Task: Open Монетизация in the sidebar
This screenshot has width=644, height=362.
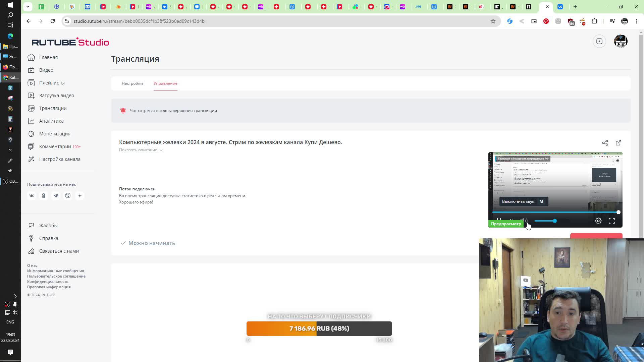Action: tap(54, 134)
